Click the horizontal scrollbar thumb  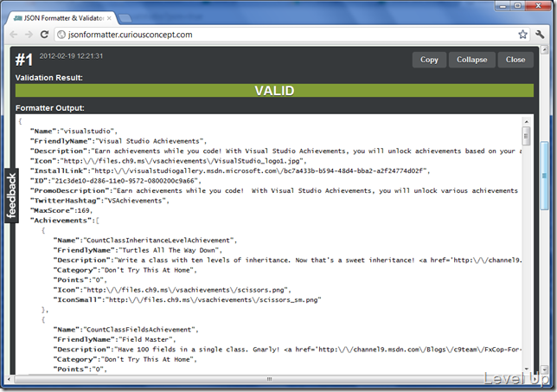point(269,379)
